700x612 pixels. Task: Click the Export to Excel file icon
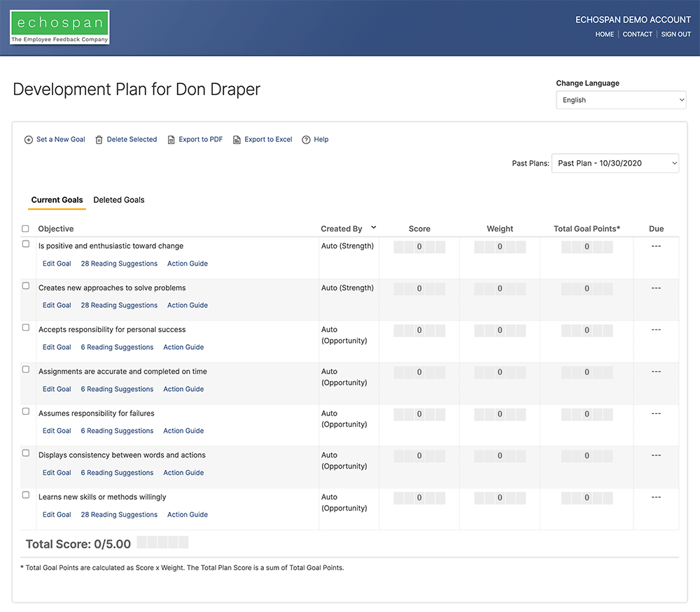(x=237, y=140)
